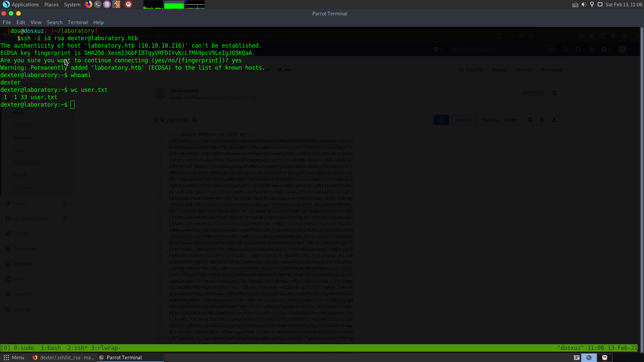Open the System menu
The height and width of the screenshot is (362, 644).
coord(72,4)
